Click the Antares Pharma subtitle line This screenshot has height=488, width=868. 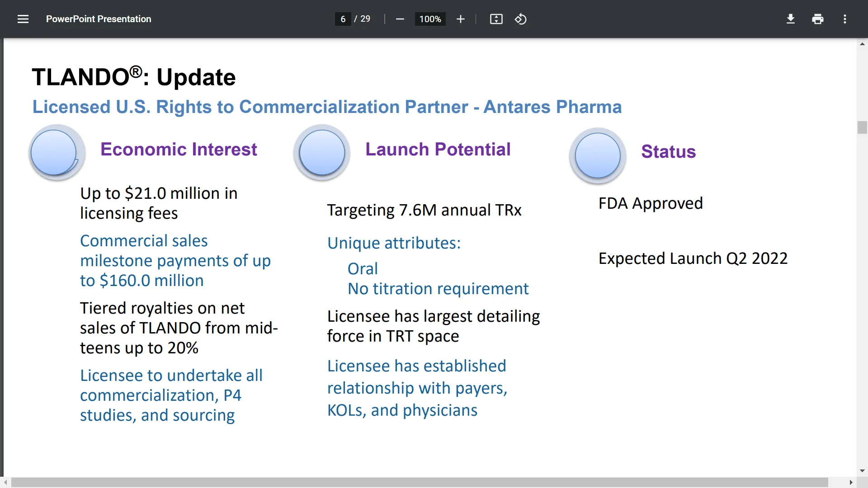(x=327, y=107)
